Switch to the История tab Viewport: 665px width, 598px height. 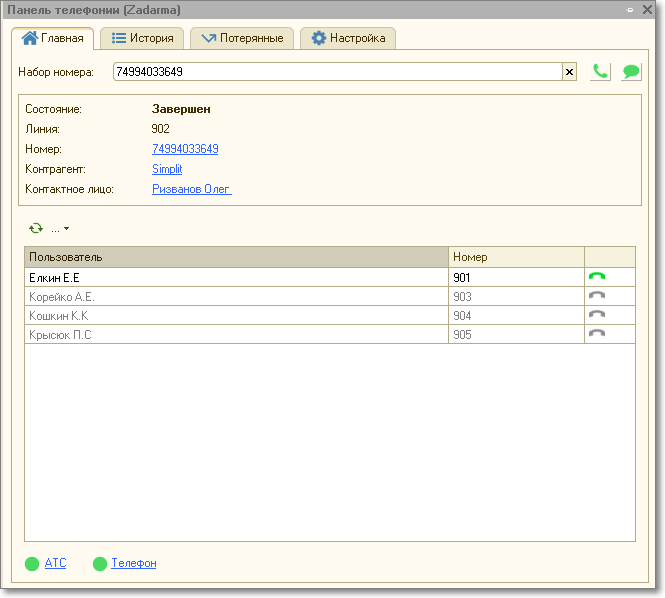[142, 39]
